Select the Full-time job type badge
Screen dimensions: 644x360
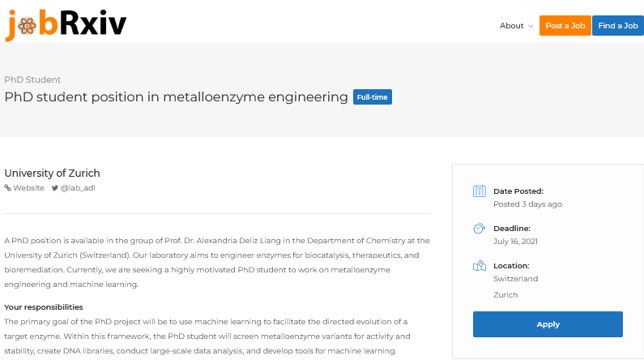372,97
